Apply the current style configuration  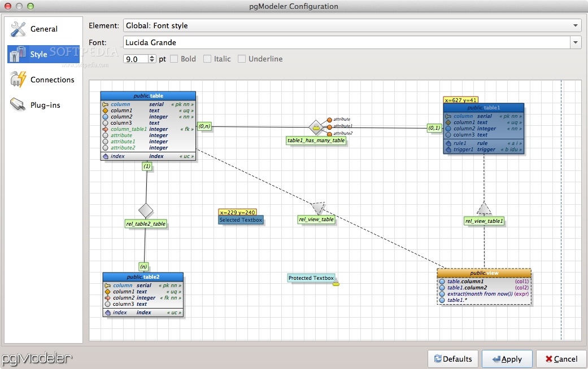[x=507, y=359]
